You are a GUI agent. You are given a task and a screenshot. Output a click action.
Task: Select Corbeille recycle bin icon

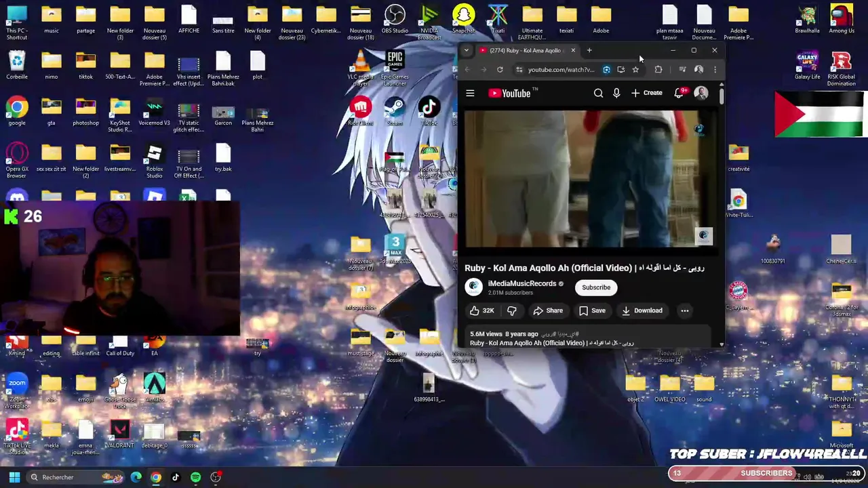pos(17,66)
